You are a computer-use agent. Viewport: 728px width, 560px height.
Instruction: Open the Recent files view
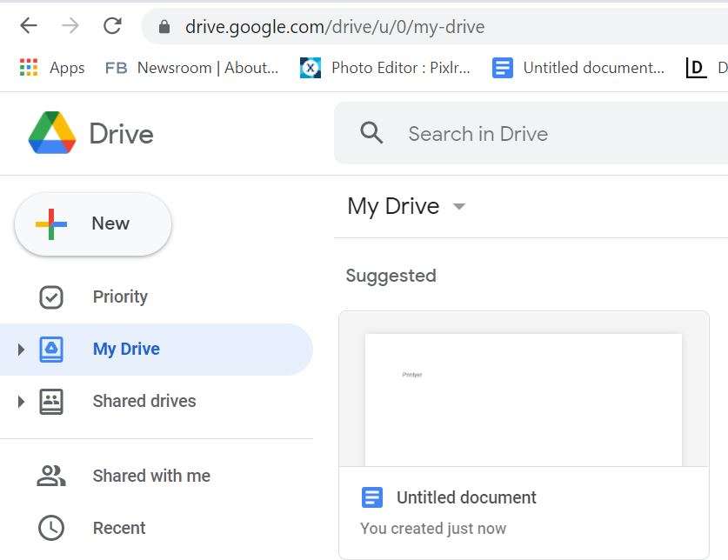click(119, 528)
